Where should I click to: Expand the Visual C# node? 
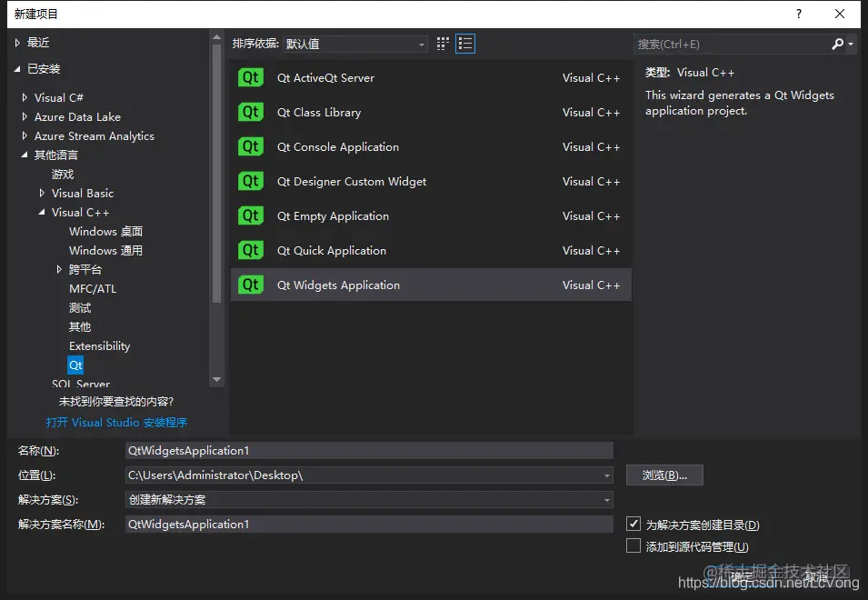(x=25, y=97)
